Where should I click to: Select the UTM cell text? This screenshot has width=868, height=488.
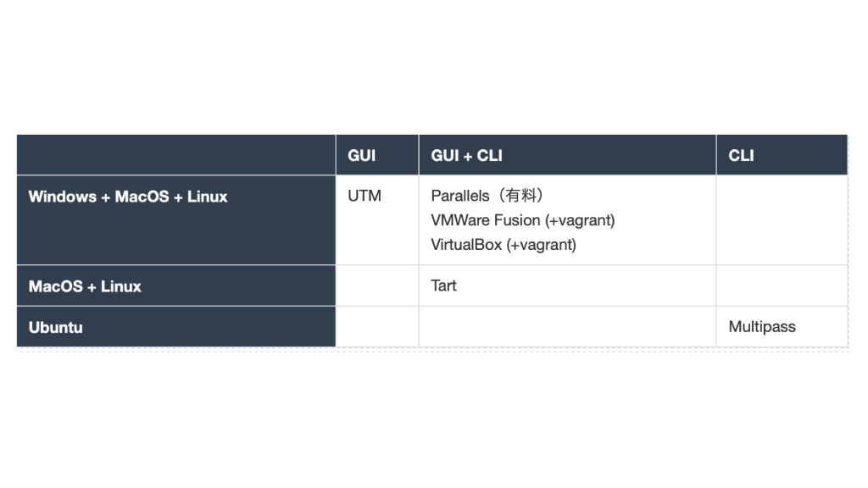point(364,196)
